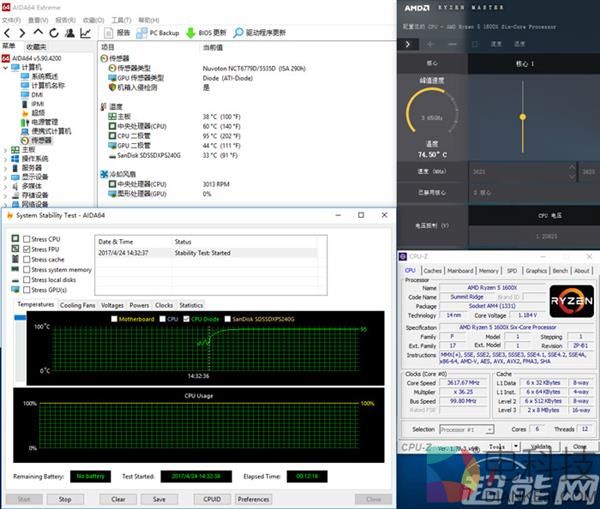600x509 pixels.
Task: Launch PC Backup from the toolbar
Action: 158,33
